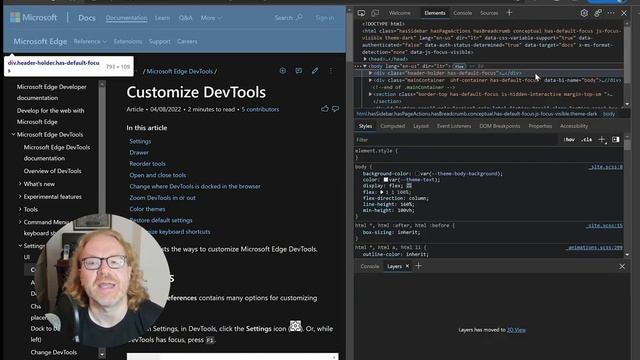Screen dimensions: 640x360
Task: Click the 3D View link
Action: [x=516, y=330]
